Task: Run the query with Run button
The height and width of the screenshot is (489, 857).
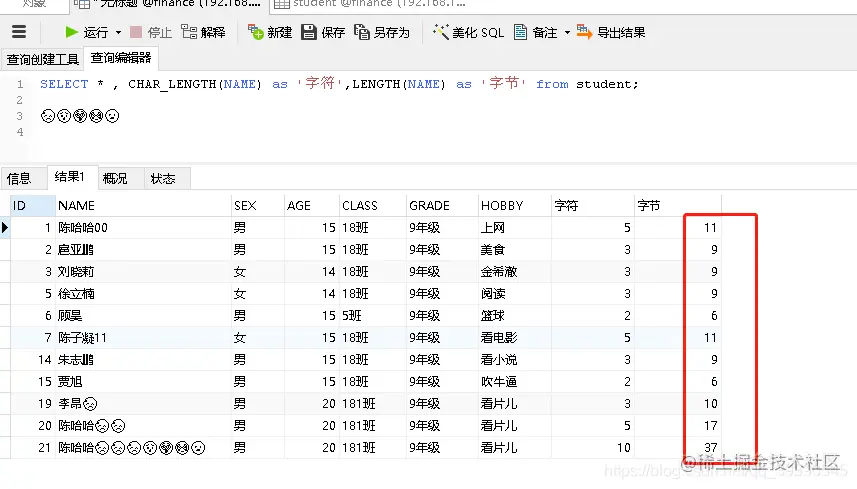Action: pyautogui.click(x=86, y=32)
